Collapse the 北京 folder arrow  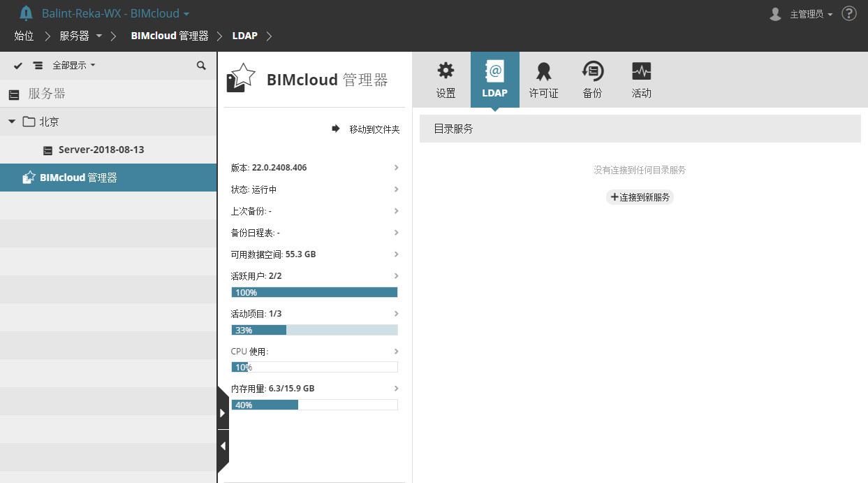12,122
